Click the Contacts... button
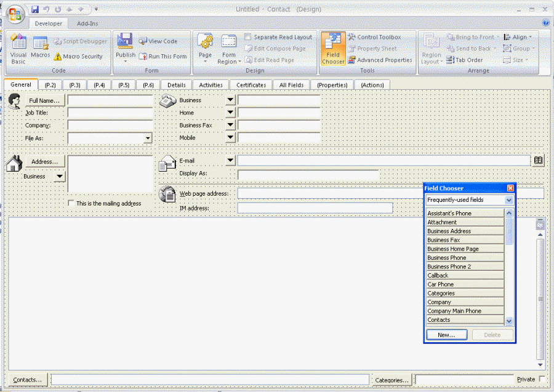 (28, 380)
